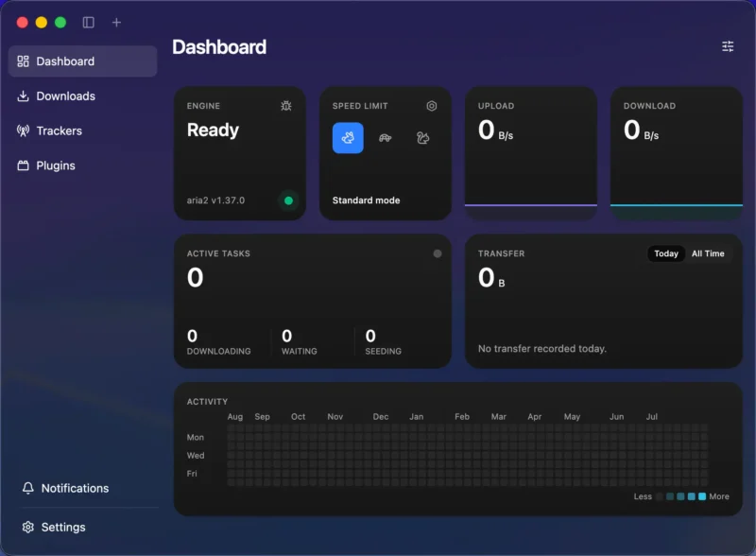Go to Downloads in the sidebar
The image size is (756, 556).
82,96
